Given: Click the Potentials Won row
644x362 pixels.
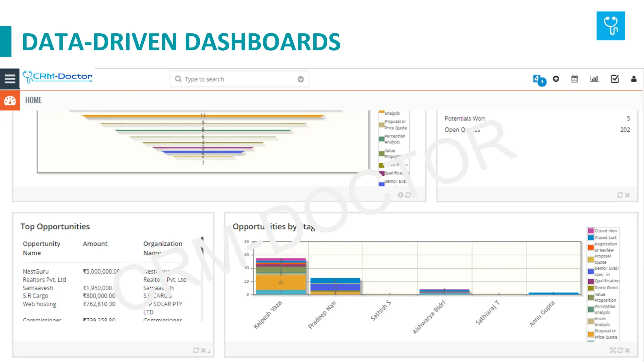Looking at the screenshot, I should point(537,118).
